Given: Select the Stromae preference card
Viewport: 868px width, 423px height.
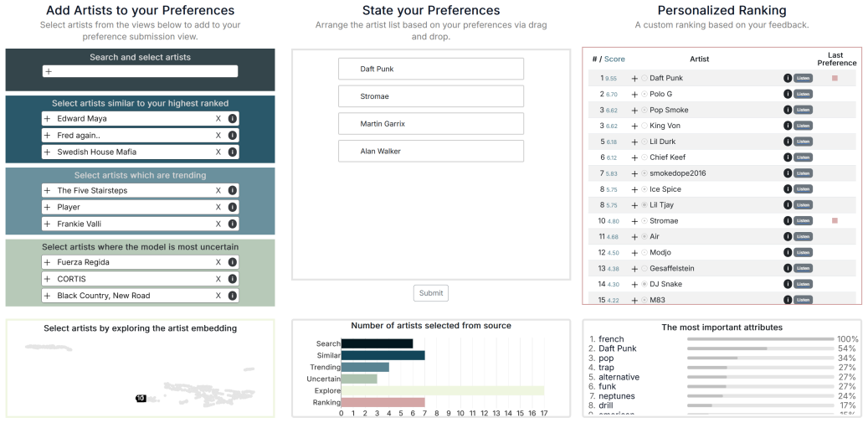Looking at the screenshot, I should pyautogui.click(x=431, y=96).
